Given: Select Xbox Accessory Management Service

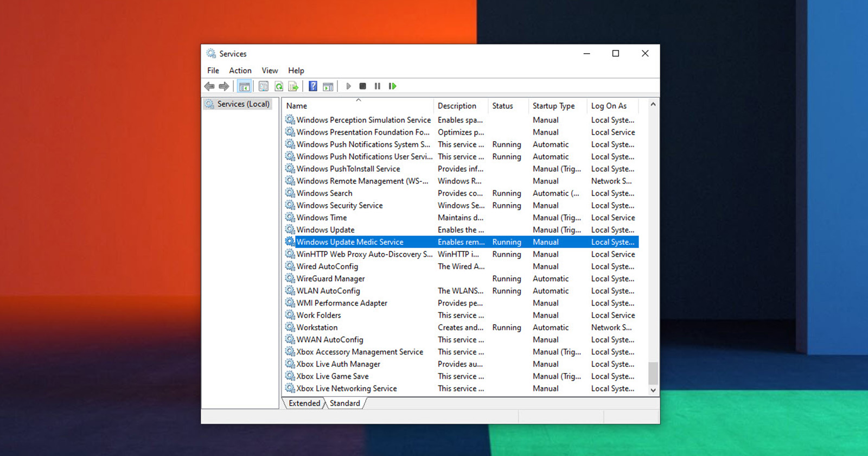Looking at the screenshot, I should [360, 352].
